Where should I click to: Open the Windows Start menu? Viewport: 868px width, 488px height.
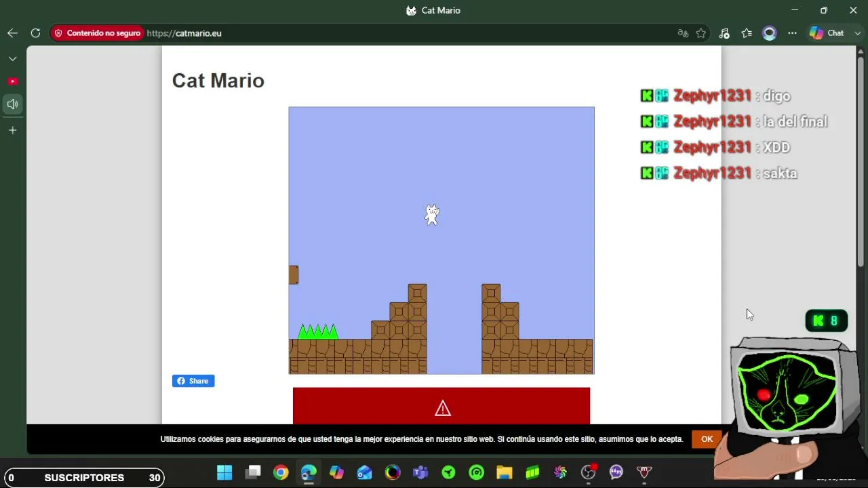coord(224,472)
